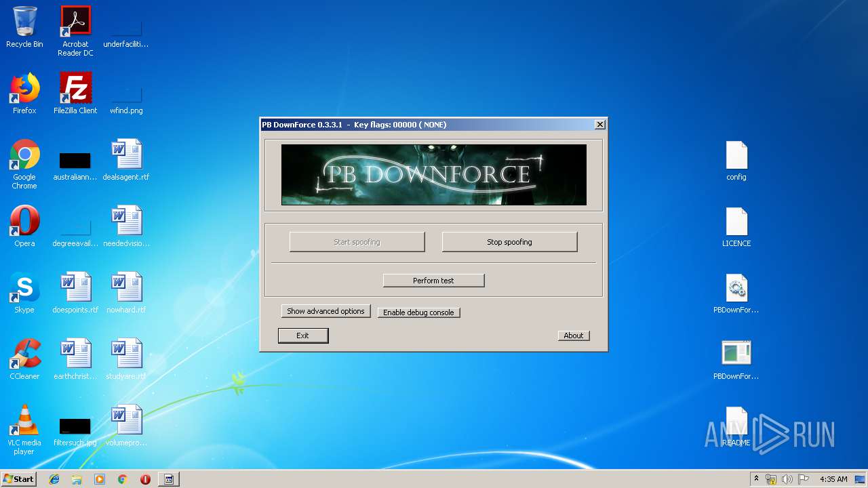
Task: Click the Stop spoofing button
Action: click(509, 242)
